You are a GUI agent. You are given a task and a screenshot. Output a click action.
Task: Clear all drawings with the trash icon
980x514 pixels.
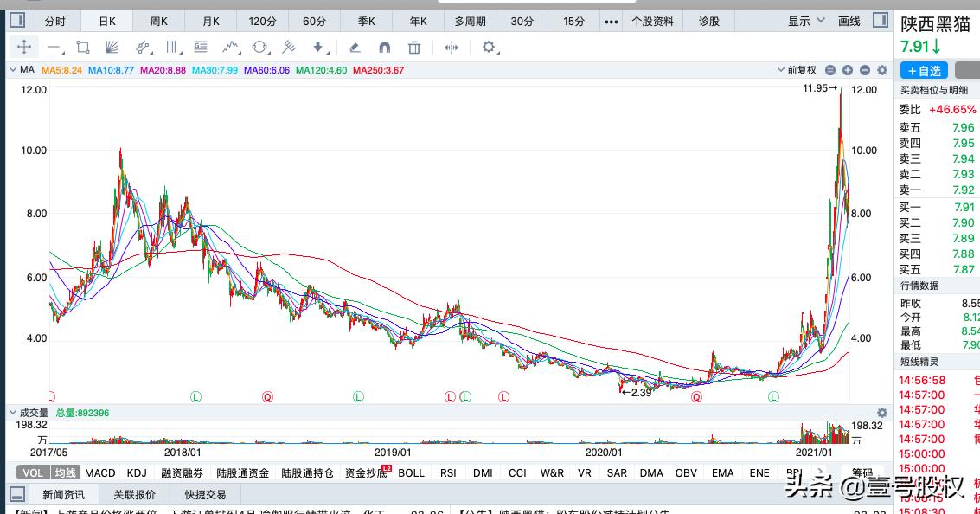pos(415,49)
